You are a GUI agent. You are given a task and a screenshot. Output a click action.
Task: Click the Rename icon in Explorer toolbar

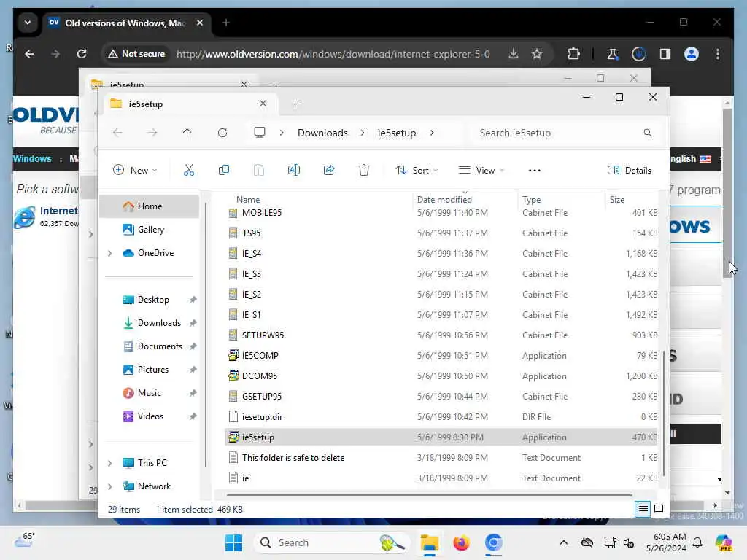[294, 170]
